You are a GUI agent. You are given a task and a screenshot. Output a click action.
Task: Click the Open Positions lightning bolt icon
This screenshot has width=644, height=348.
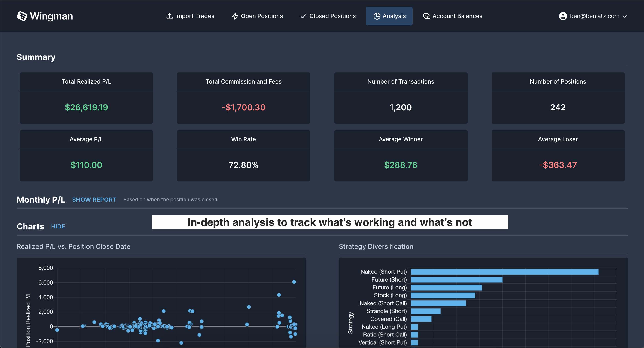pos(235,16)
